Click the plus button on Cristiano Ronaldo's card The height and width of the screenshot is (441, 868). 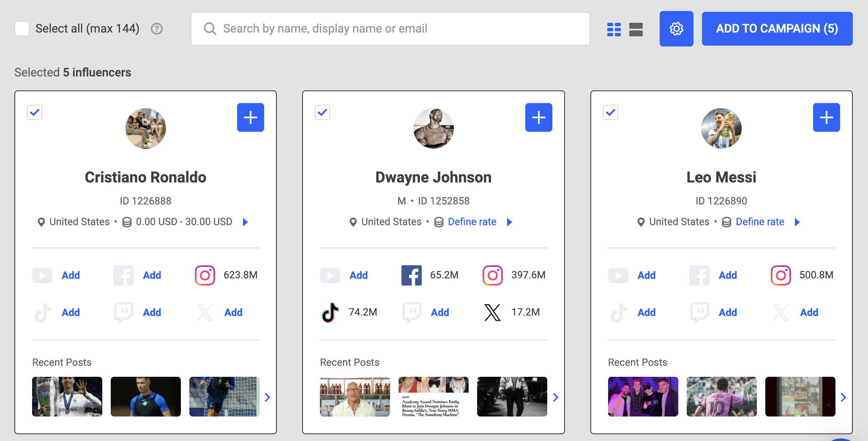[250, 117]
